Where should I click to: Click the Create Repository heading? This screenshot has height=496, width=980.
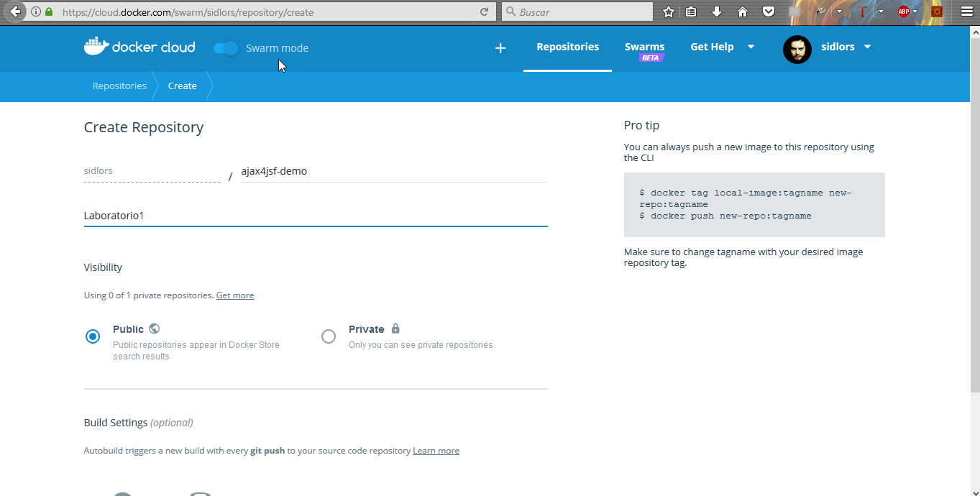tap(144, 127)
